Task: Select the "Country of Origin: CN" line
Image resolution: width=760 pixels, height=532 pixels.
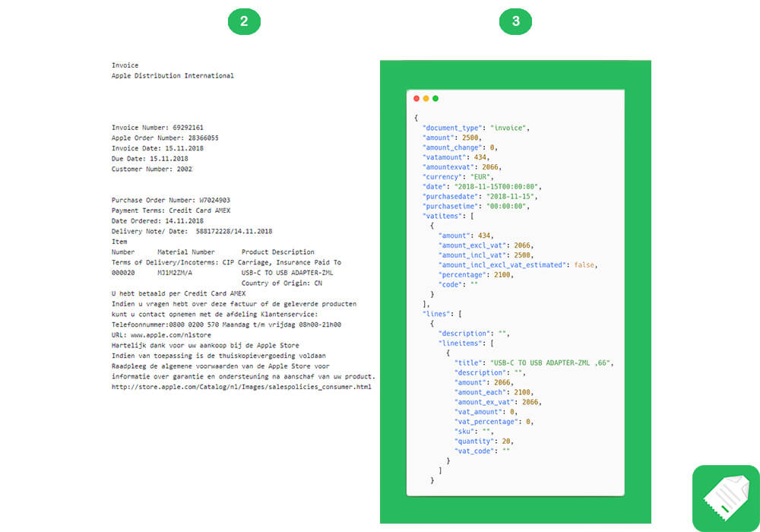Action: click(282, 283)
